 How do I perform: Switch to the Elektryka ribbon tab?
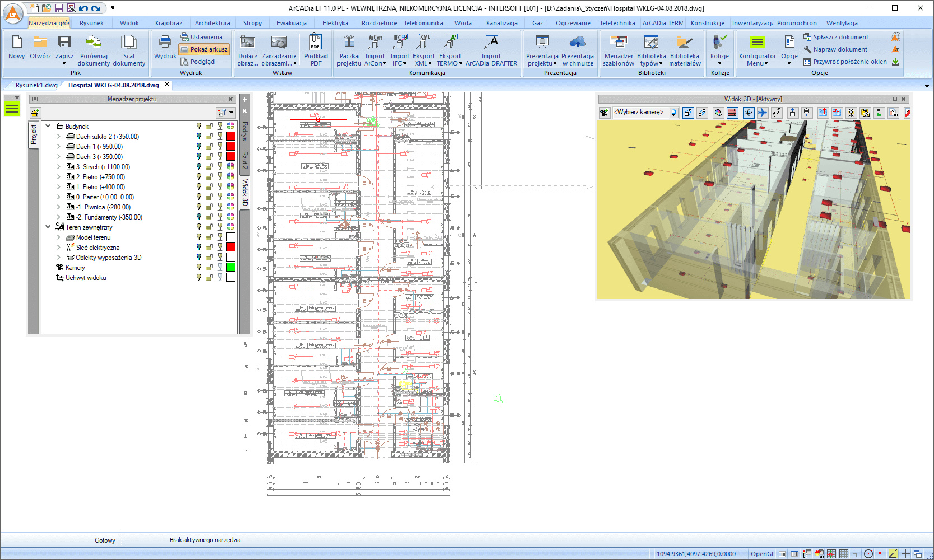coord(336,23)
